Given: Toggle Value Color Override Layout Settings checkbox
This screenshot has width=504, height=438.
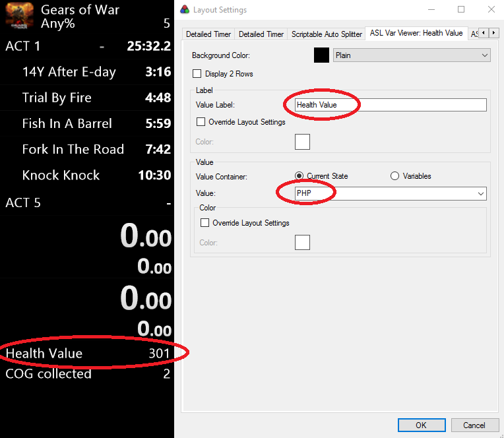Looking at the screenshot, I should [205, 223].
